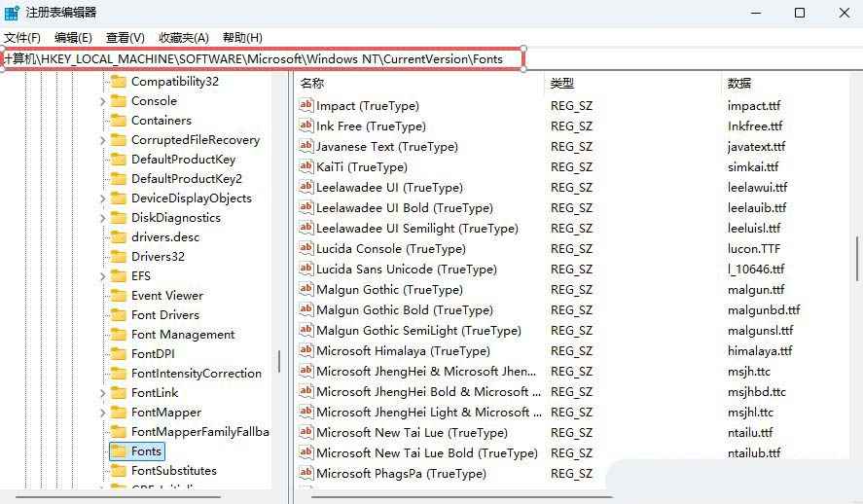Click the ab icon beside Lucida Console
The width and height of the screenshot is (863, 504).
pos(306,247)
